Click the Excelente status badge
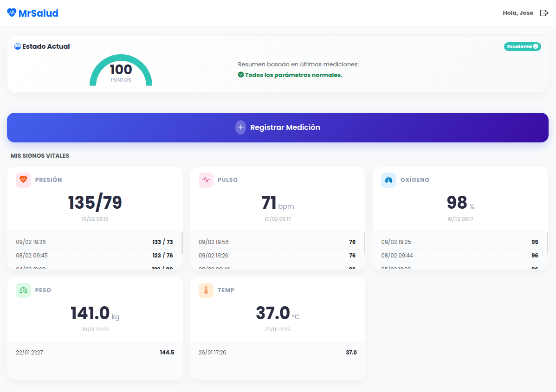Screen dimensions: 556x392 [x=522, y=46]
